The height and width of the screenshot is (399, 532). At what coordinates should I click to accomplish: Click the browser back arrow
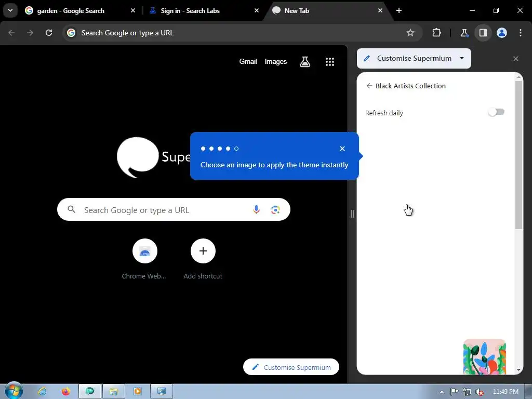11,33
